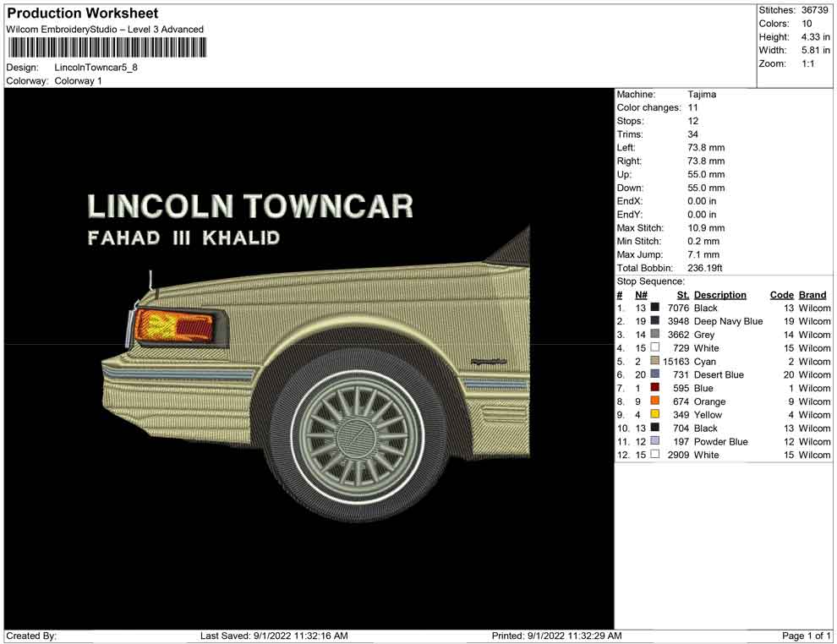
Task: Click the Grey color swatch in row 3
Action: click(x=655, y=334)
